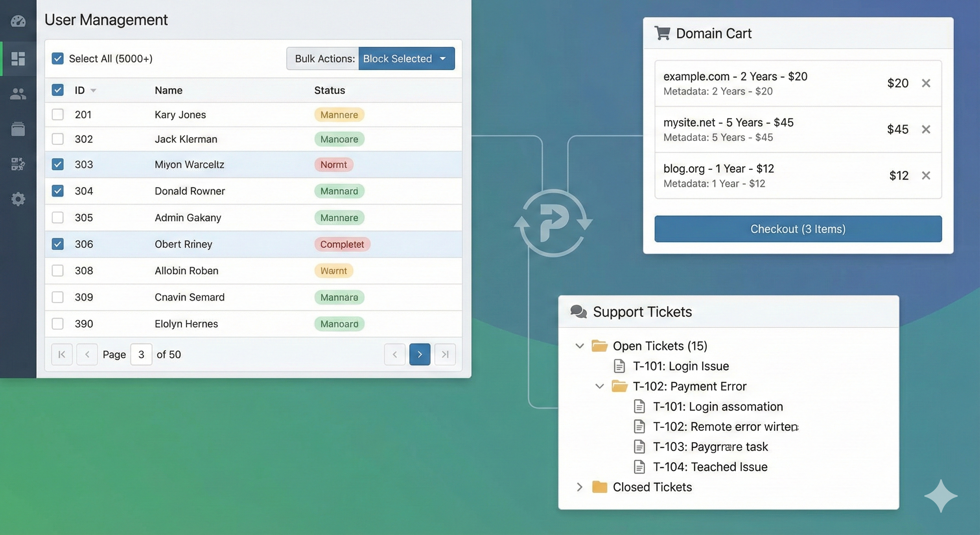Remove example.com from the domain cart
Viewport: 980px width, 535px height.
click(926, 83)
